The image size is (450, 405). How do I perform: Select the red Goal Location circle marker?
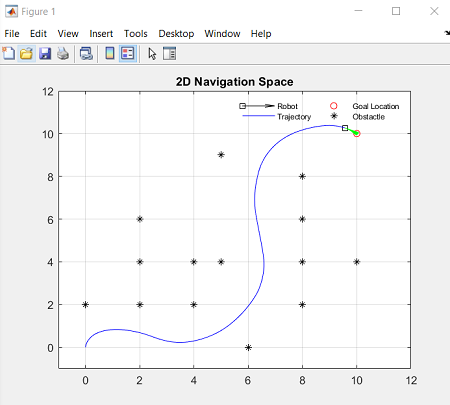click(357, 134)
